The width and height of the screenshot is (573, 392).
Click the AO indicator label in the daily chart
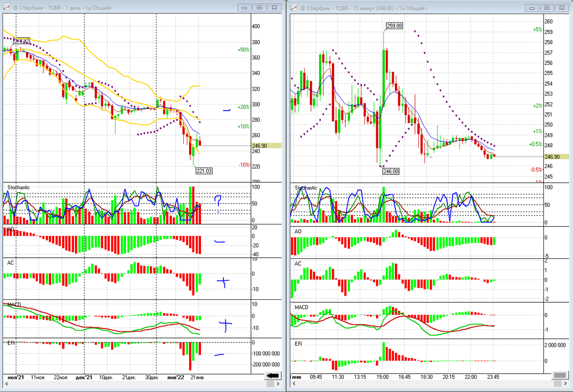coord(10,230)
